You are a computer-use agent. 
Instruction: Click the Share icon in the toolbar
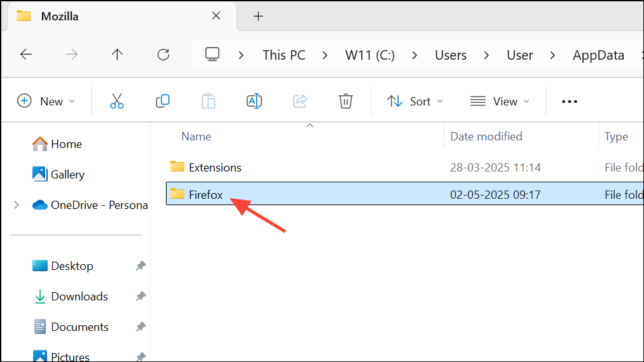click(300, 101)
